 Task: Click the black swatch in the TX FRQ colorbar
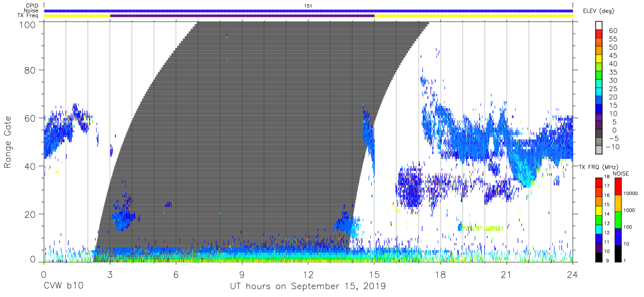point(598,257)
